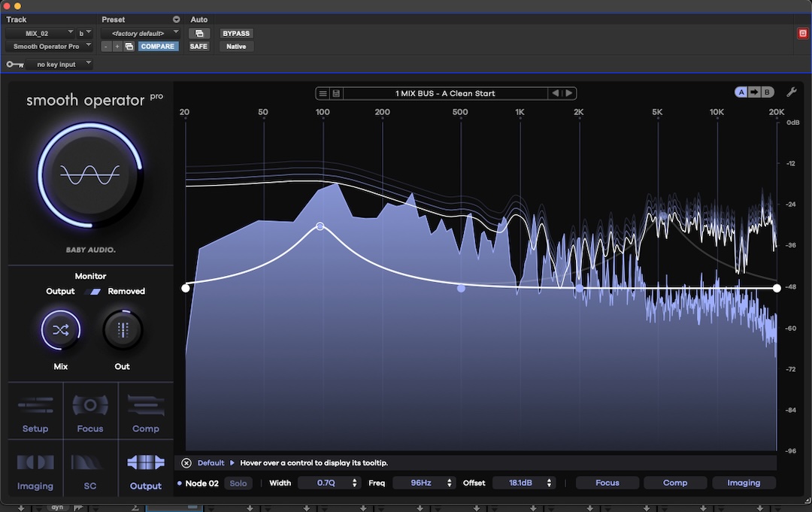This screenshot has height=512, width=812.
Task: Click the Focus button in node bar
Action: (607, 483)
